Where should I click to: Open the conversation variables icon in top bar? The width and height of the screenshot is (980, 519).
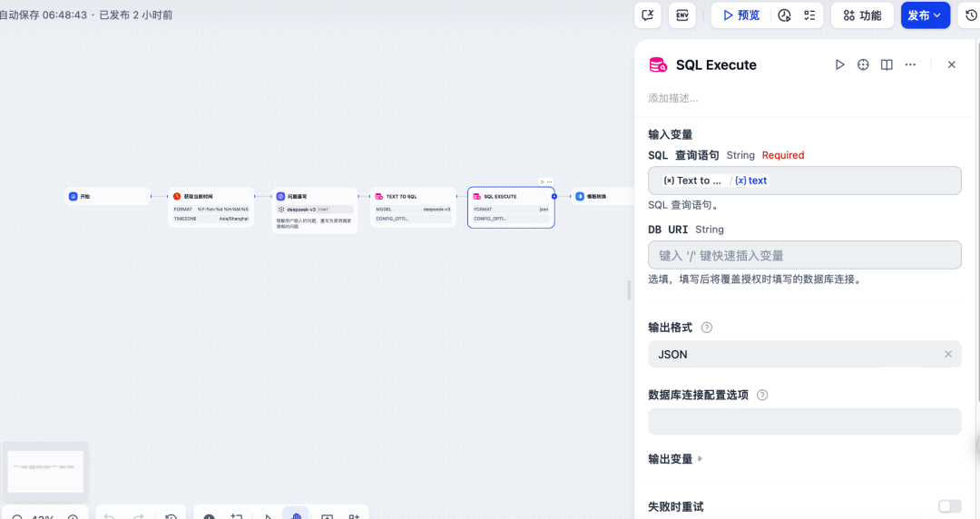click(648, 15)
